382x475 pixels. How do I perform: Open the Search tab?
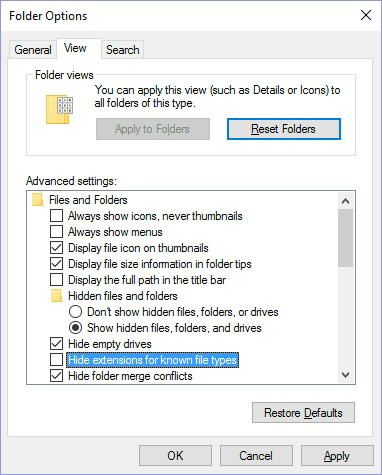coord(123,50)
